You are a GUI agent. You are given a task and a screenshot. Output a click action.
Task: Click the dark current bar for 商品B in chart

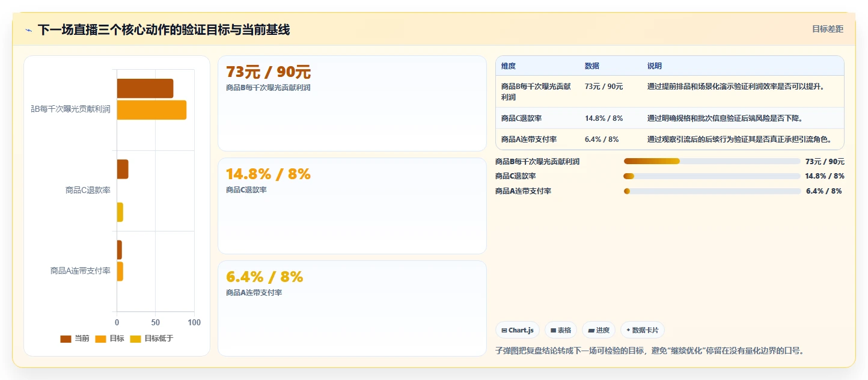click(x=145, y=88)
